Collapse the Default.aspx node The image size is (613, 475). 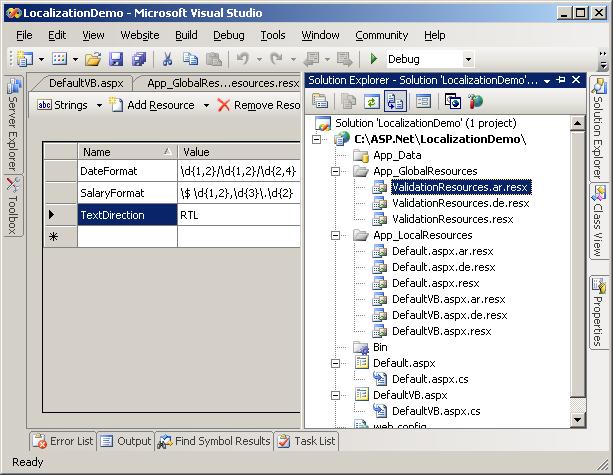[335, 363]
